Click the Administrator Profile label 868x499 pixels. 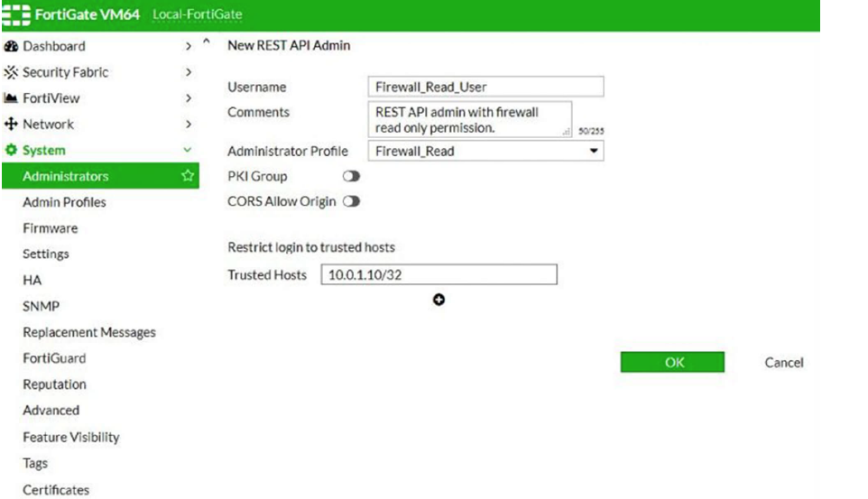288,152
